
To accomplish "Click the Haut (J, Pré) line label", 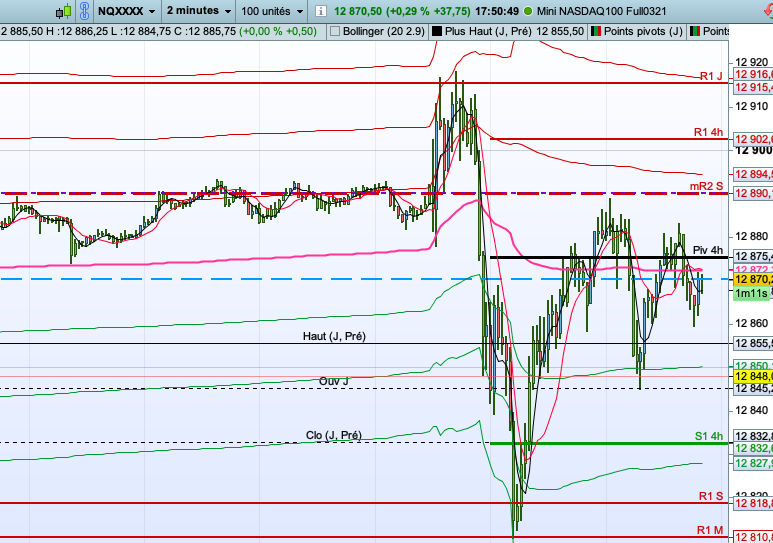I will point(334,336).
